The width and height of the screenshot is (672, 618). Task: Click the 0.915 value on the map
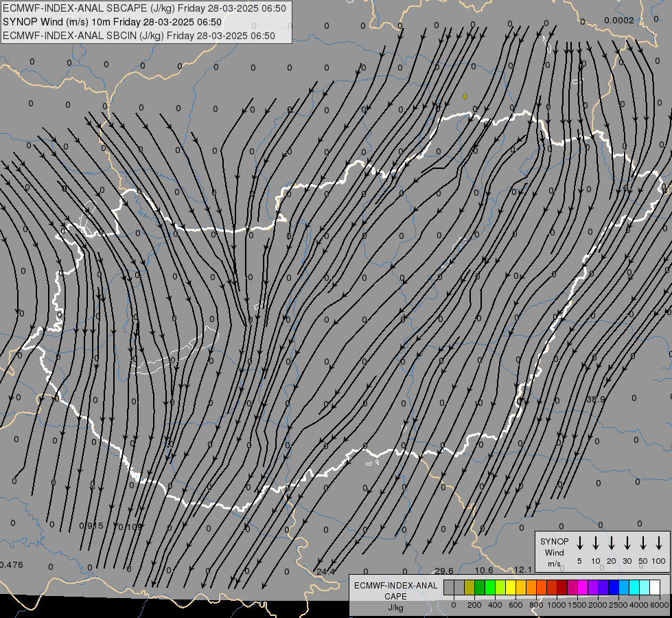[x=91, y=525]
